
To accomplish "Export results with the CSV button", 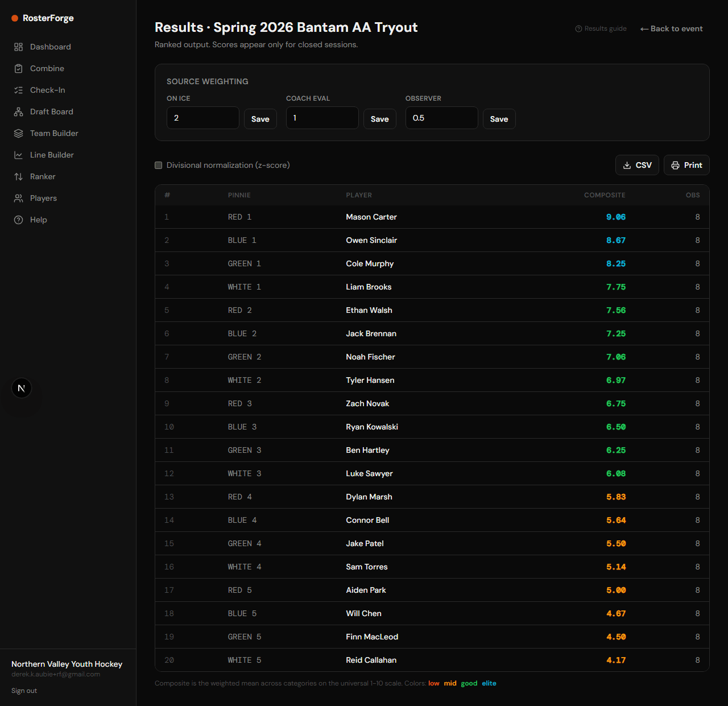I will click(637, 165).
